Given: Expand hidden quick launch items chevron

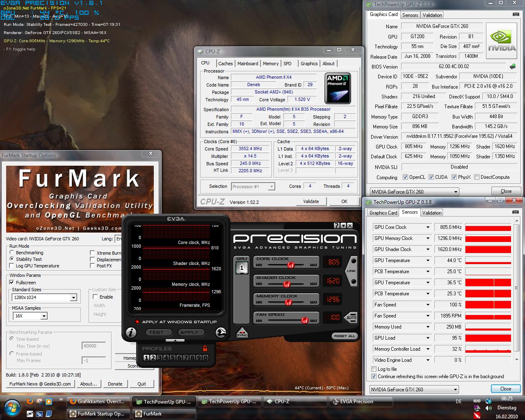Looking at the screenshot, I should point(61,399).
